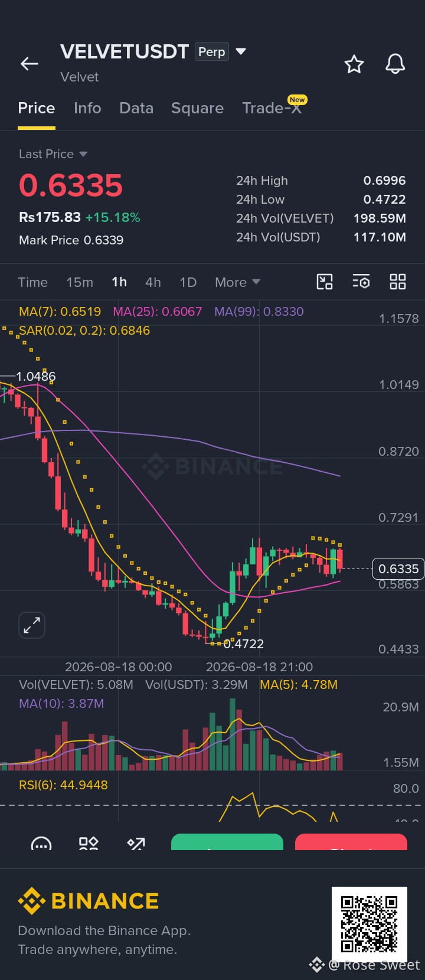Expand the Last Price dropdown
The height and width of the screenshot is (980, 425).
pyautogui.click(x=83, y=154)
